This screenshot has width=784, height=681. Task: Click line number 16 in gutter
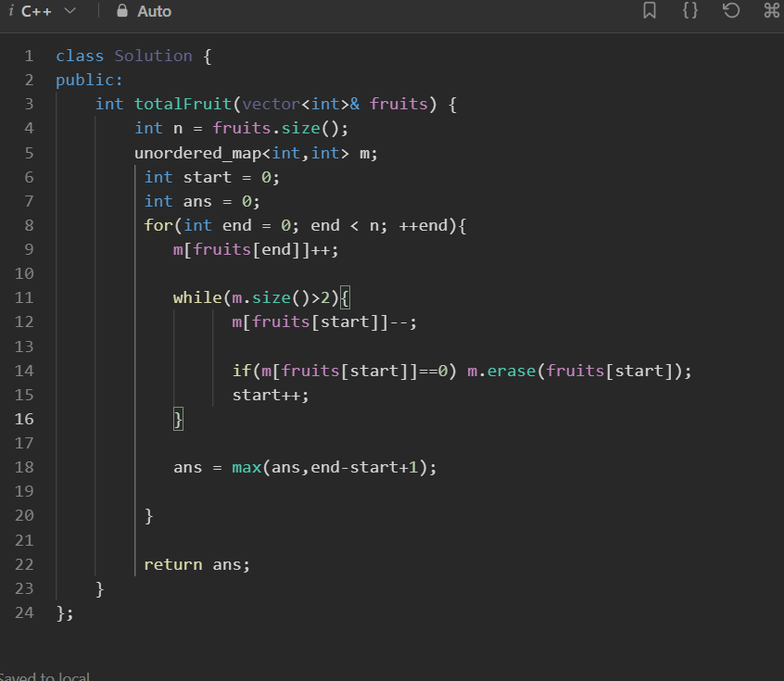(24, 419)
